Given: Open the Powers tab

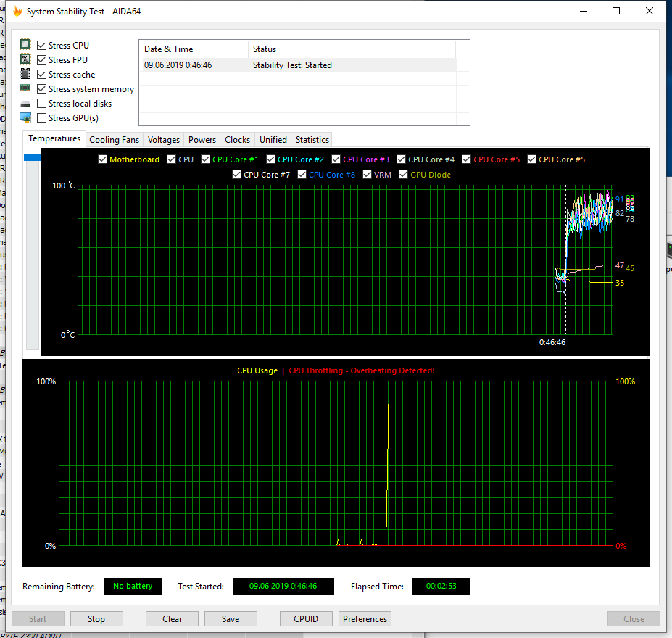Looking at the screenshot, I should (x=202, y=140).
